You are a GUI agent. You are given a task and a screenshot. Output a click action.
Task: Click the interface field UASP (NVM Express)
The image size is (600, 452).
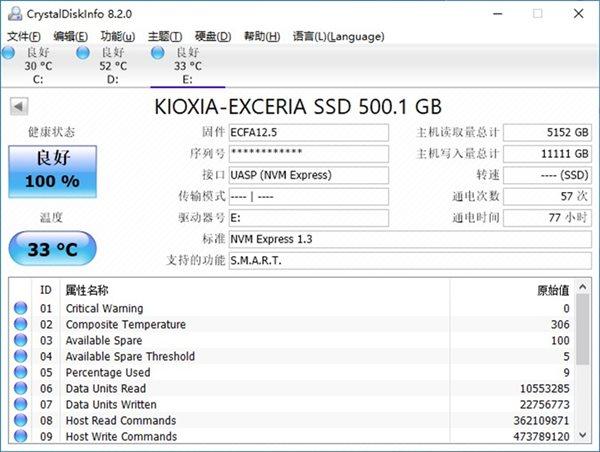click(309, 175)
